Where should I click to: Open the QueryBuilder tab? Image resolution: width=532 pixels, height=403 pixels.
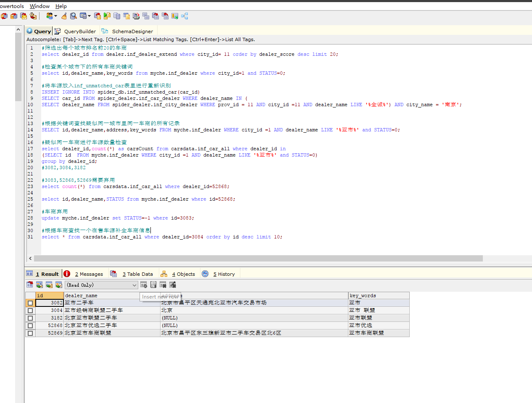click(x=79, y=31)
